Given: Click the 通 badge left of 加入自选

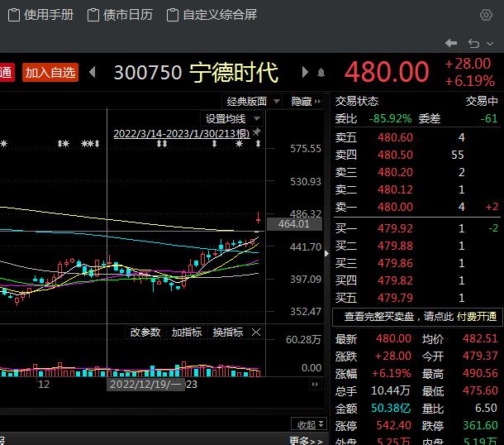Looking at the screenshot, I should (x=7, y=73).
